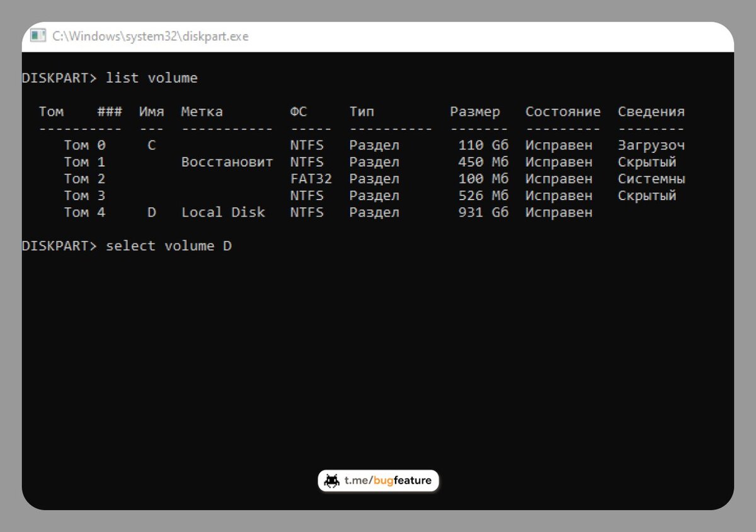Image resolution: width=756 pixels, height=532 pixels.
Task: Click 'NTFS' in the Том 0 row
Action: [307, 145]
